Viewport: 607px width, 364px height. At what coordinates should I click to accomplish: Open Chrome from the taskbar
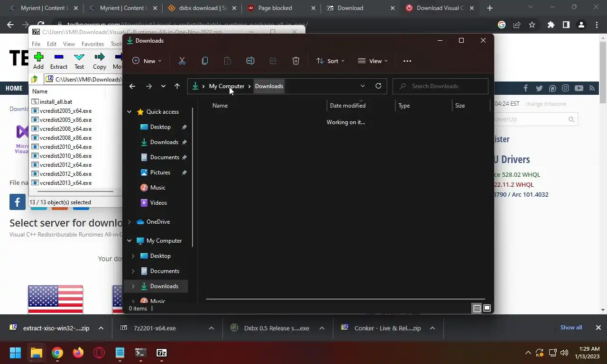pos(57,353)
